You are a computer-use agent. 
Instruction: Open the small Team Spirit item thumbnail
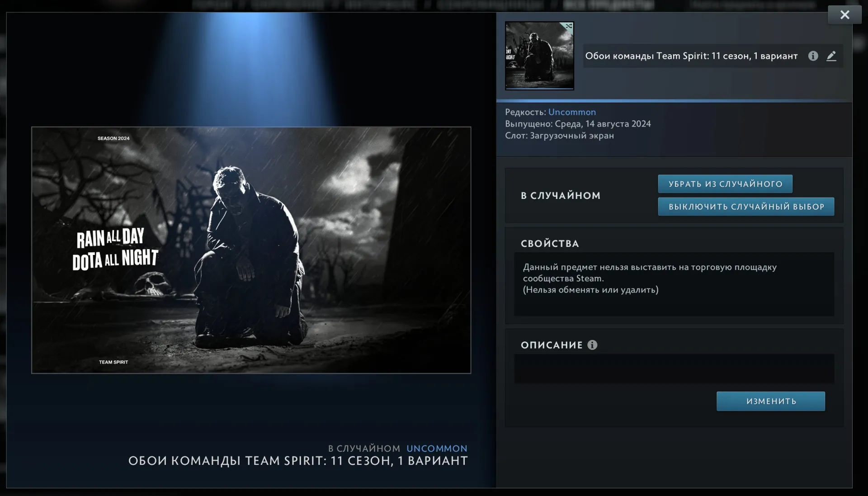coord(539,56)
